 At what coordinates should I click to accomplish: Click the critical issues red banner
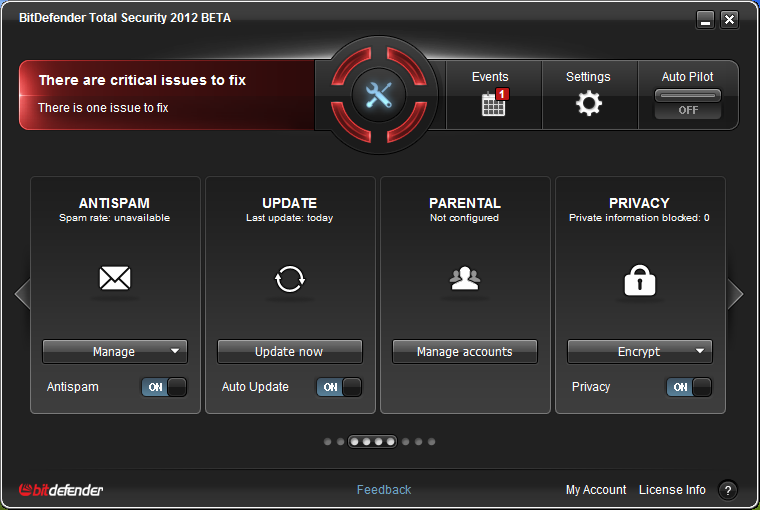(167, 95)
